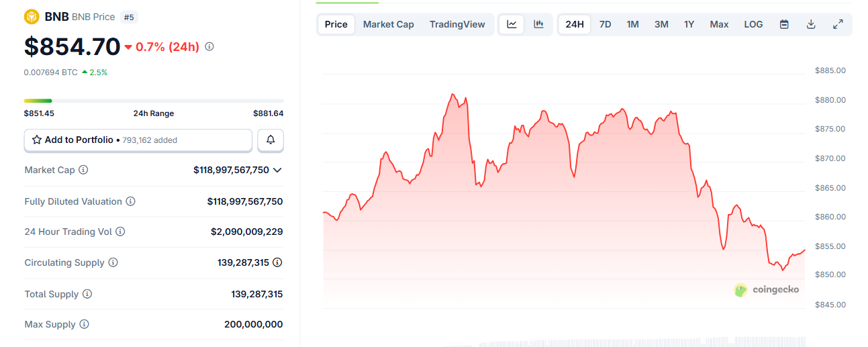Switch to candlestick chart icon
Viewport: 868px width, 347px height.
pos(538,24)
